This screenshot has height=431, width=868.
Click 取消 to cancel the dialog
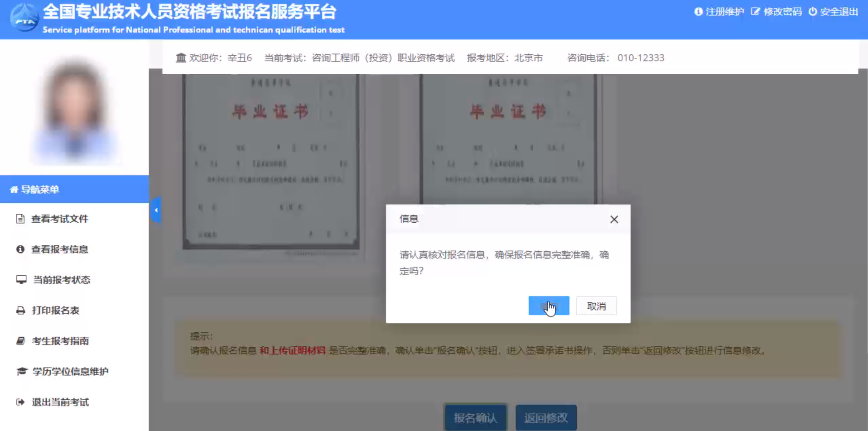[x=596, y=306]
